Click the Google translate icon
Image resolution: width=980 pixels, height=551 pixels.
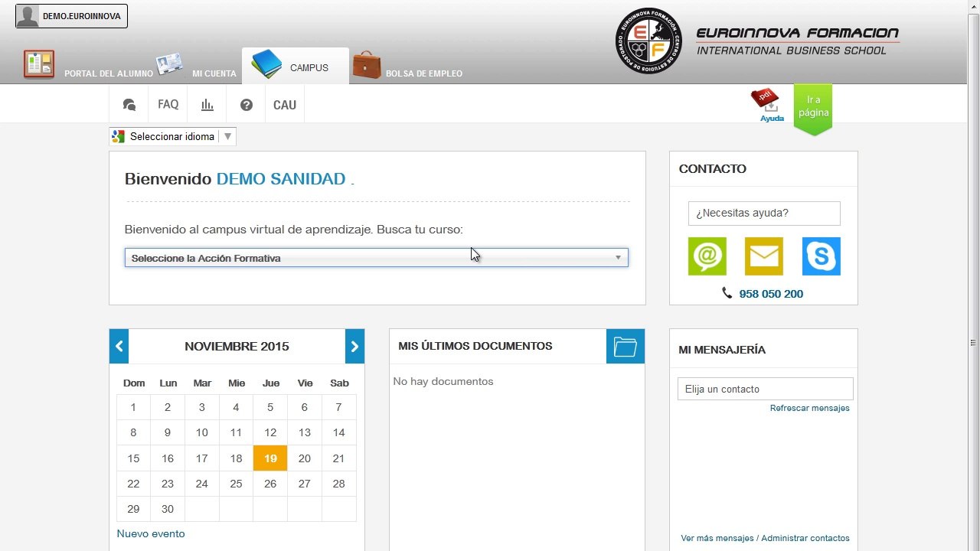tap(118, 136)
